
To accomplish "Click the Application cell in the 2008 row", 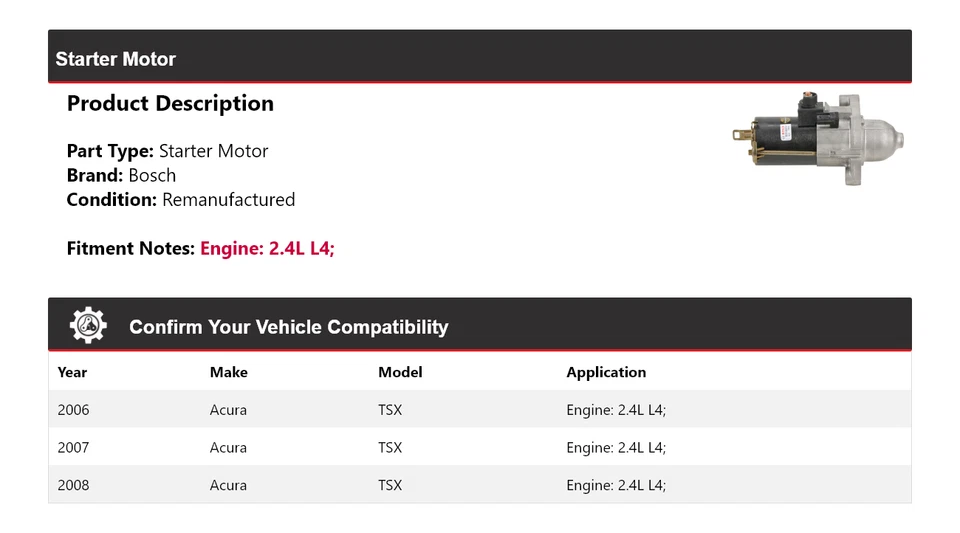I will click(616, 485).
